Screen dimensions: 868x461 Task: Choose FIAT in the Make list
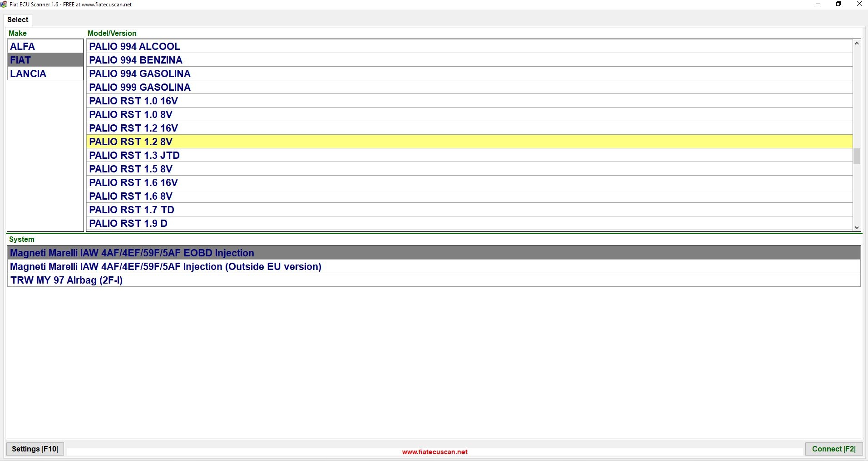45,60
